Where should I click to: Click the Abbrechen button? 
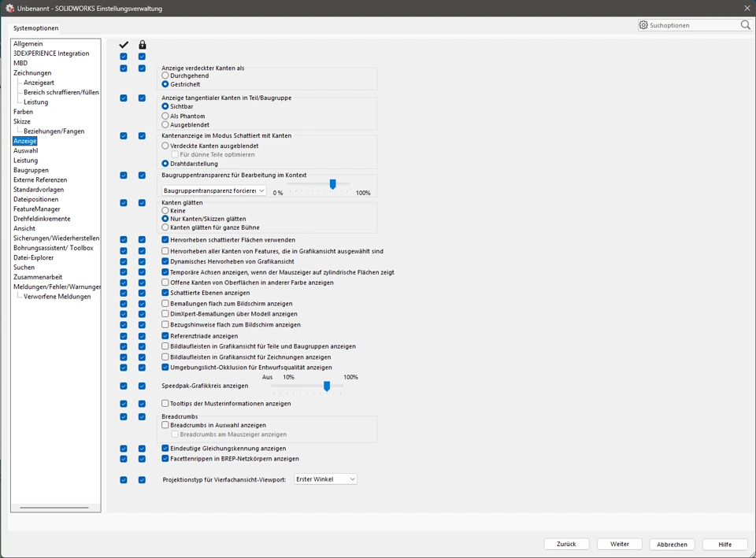point(672,544)
